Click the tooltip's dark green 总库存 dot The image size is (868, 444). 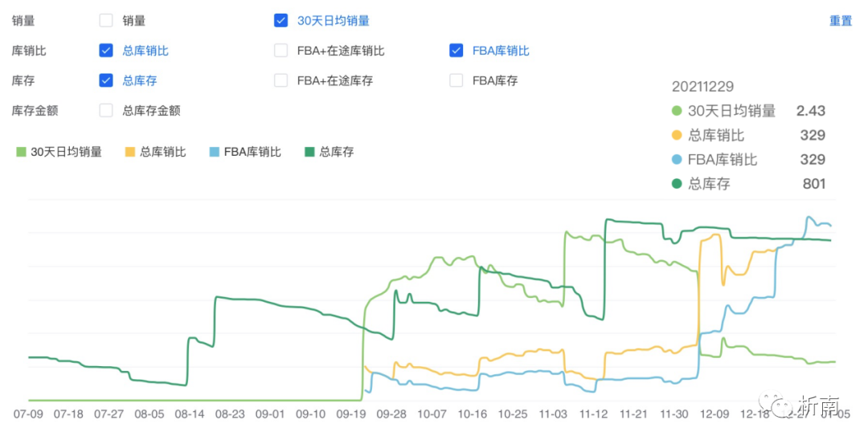(677, 184)
